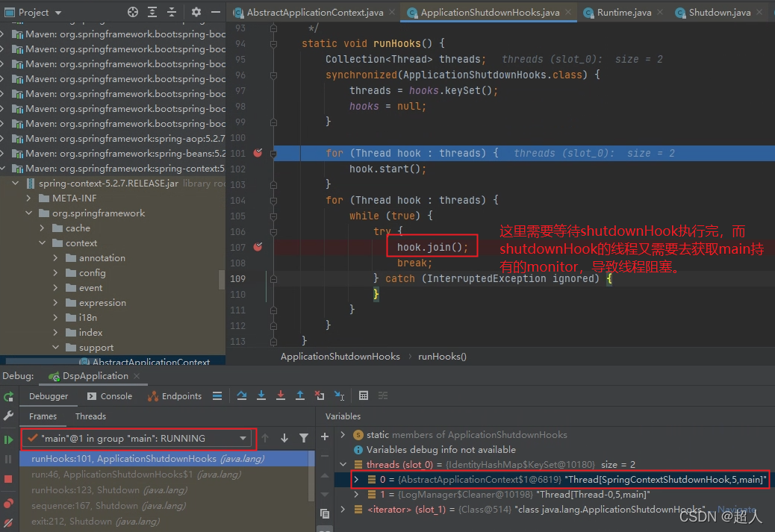
Task: Collapse the spring-context-5.2.7.RELEASE.jar node
Action: coord(16,184)
